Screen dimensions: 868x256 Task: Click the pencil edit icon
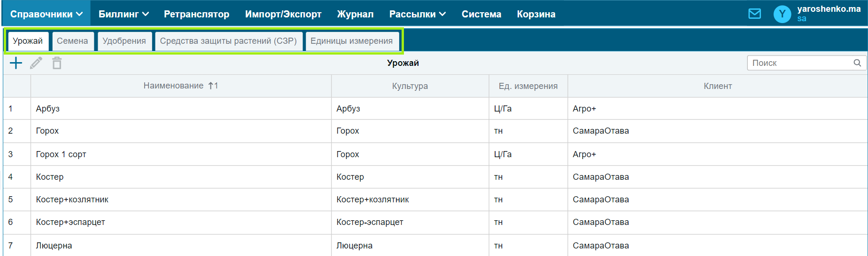click(36, 63)
